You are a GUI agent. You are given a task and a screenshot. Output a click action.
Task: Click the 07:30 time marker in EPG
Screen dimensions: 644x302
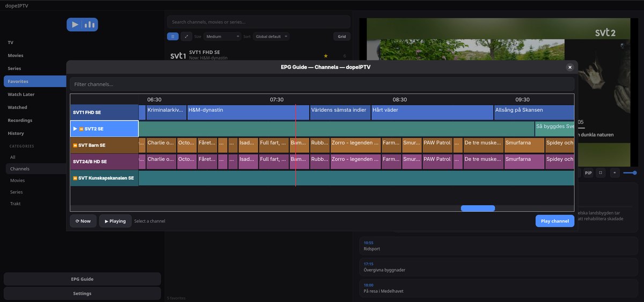276,99
